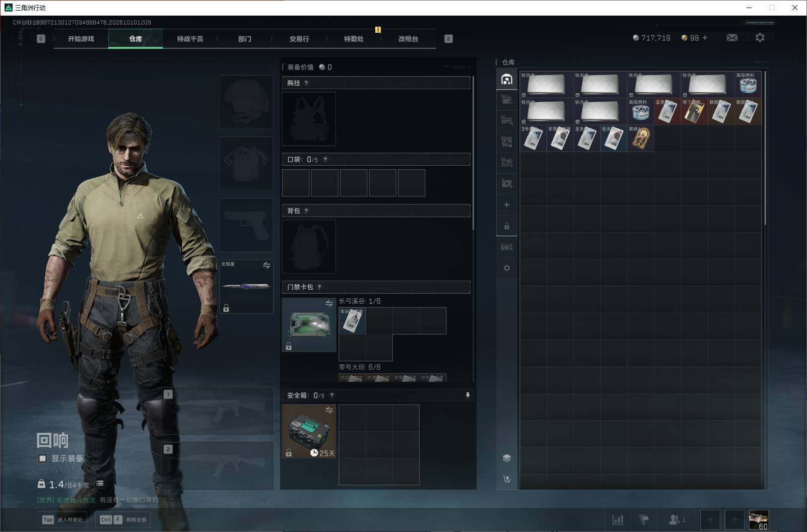807x532 pixels.
Task: Click the 717,719 currency balance
Action: pyautogui.click(x=651, y=38)
